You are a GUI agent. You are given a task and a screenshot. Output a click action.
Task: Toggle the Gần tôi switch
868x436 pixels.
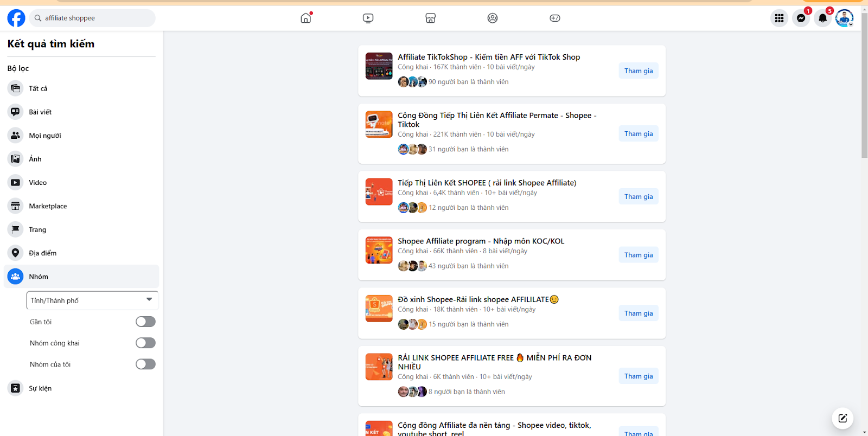click(145, 322)
